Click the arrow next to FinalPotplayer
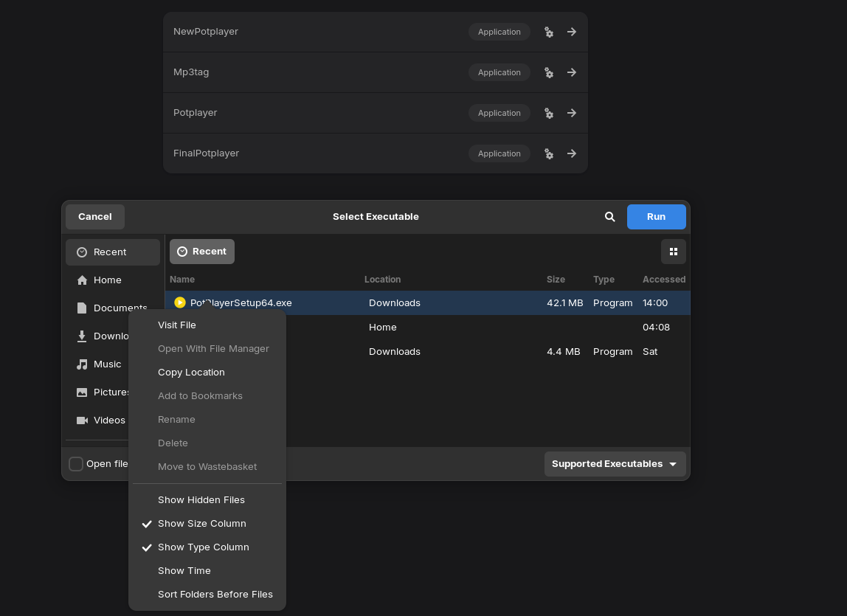The width and height of the screenshot is (847, 616). coord(572,153)
